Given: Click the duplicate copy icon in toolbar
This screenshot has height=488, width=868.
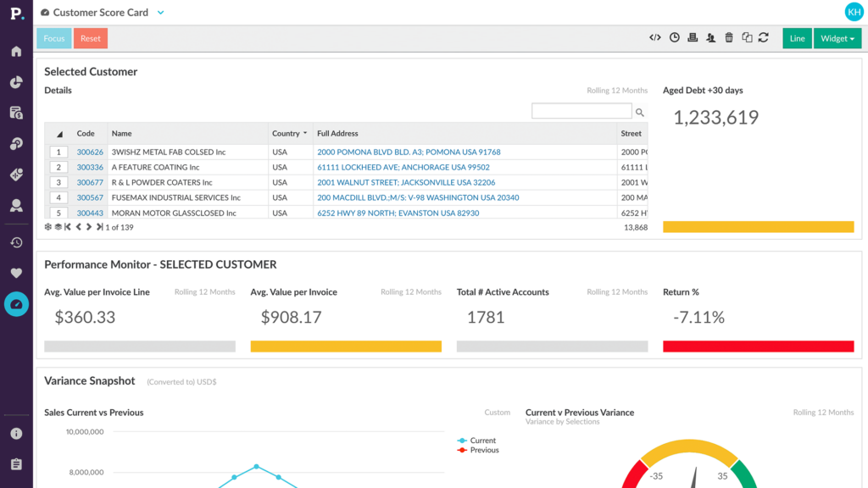Looking at the screenshot, I should tap(747, 37).
